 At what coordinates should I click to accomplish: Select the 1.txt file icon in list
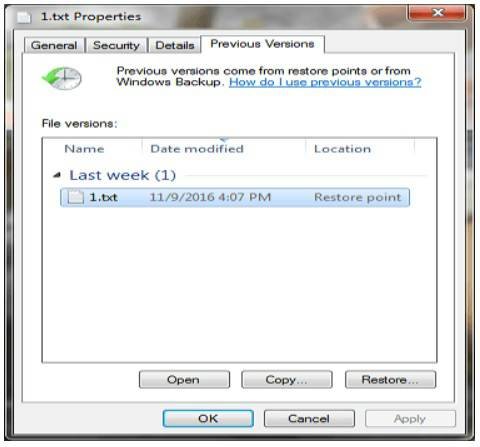76,197
